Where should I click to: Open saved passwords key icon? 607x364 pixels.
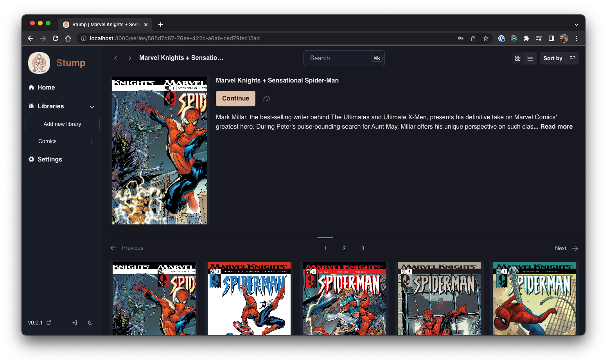click(461, 38)
